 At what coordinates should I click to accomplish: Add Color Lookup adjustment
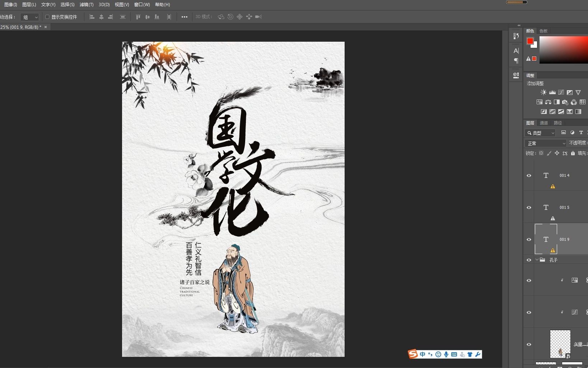583,102
